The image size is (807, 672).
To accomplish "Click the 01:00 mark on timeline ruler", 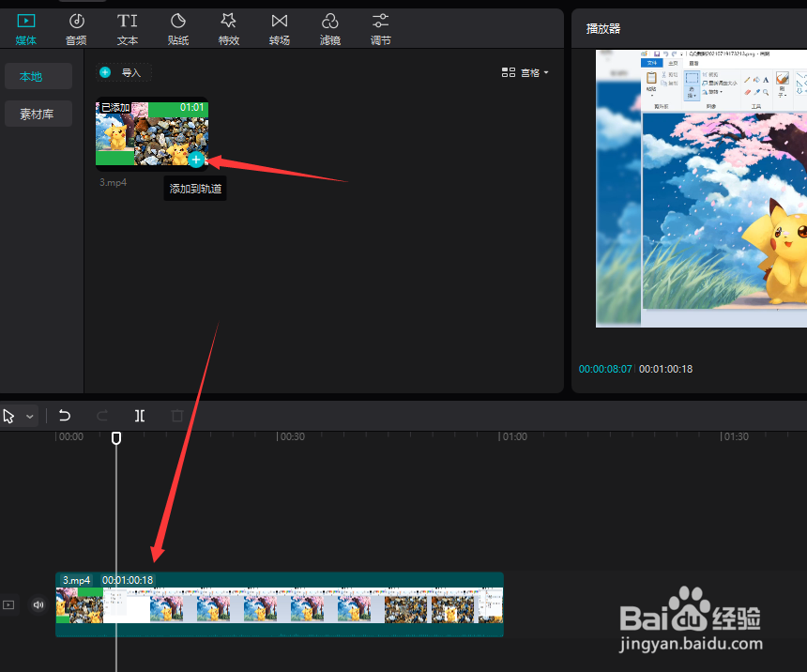I will (513, 436).
